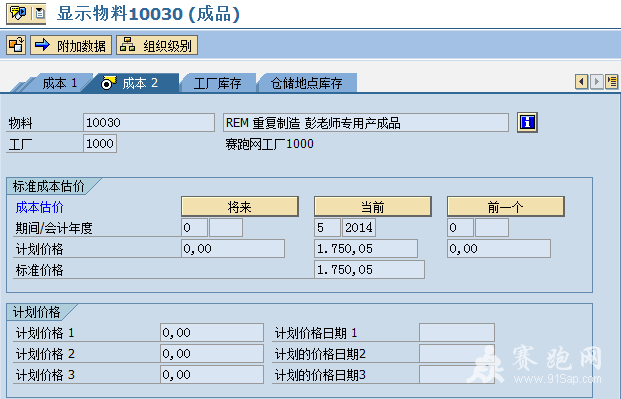The height and width of the screenshot is (399, 621).
Task: Click the 期间/会计年度 label
Action: point(54,228)
